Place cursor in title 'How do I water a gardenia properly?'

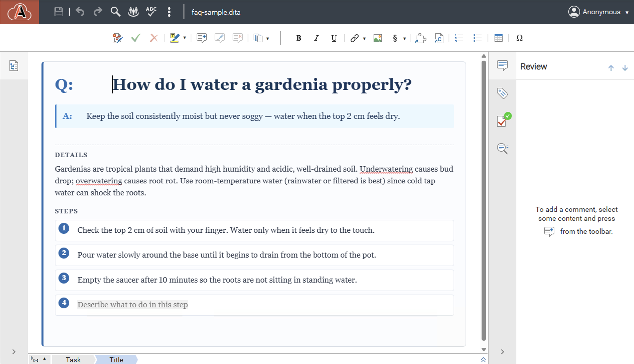pyautogui.click(x=262, y=84)
